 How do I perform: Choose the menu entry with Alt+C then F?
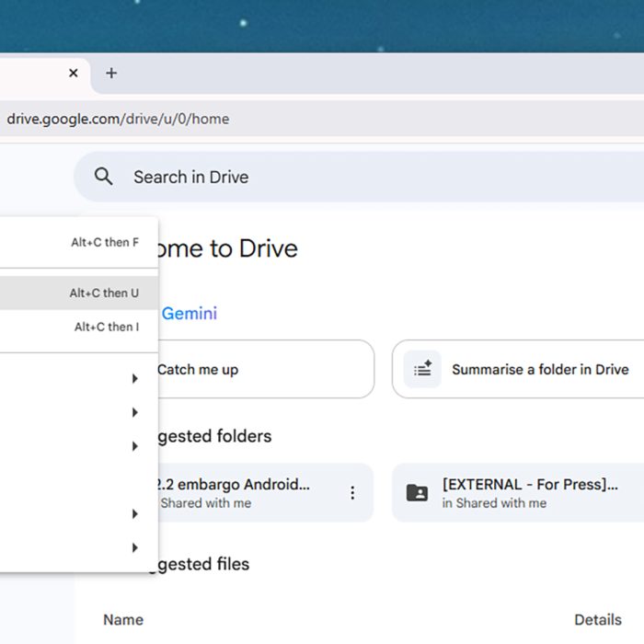pyautogui.click(x=79, y=242)
